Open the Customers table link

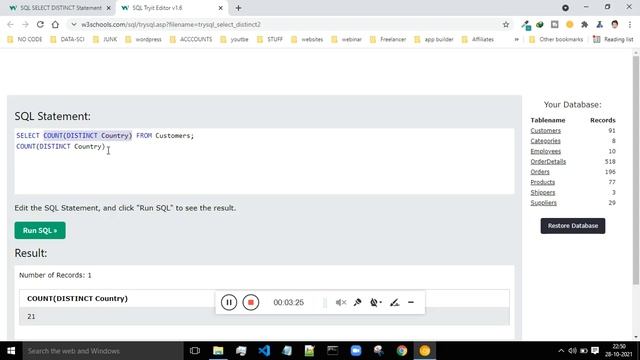(x=545, y=131)
